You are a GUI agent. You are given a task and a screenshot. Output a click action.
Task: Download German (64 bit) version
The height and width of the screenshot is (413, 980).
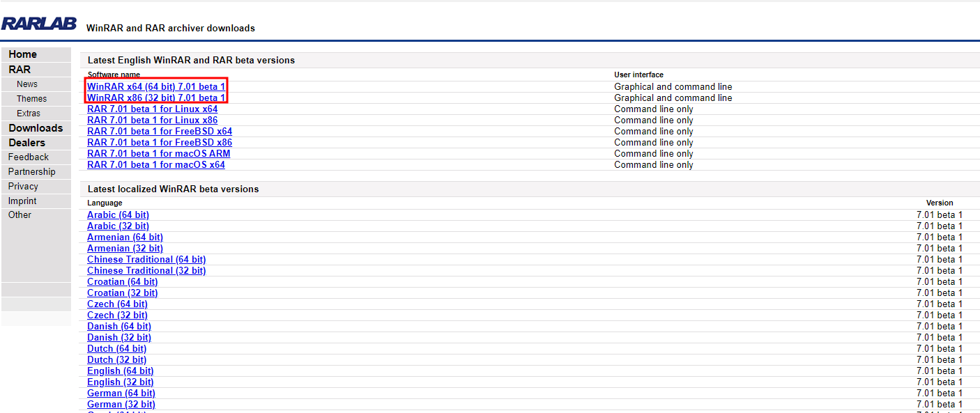point(121,393)
